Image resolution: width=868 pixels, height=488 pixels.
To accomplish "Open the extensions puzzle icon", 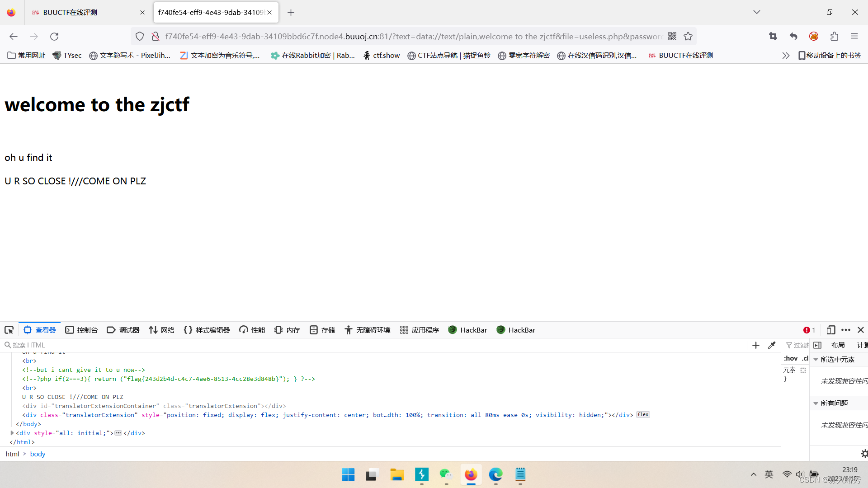I will (834, 36).
